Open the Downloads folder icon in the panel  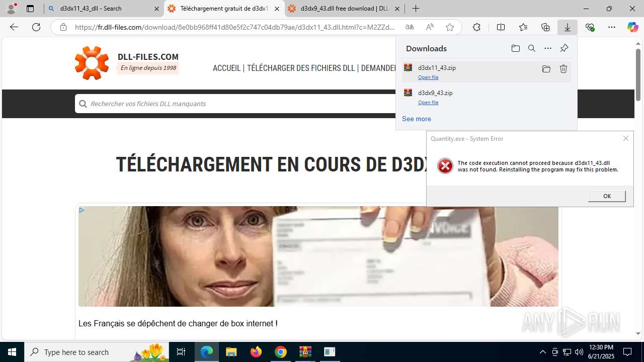point(515,48)
